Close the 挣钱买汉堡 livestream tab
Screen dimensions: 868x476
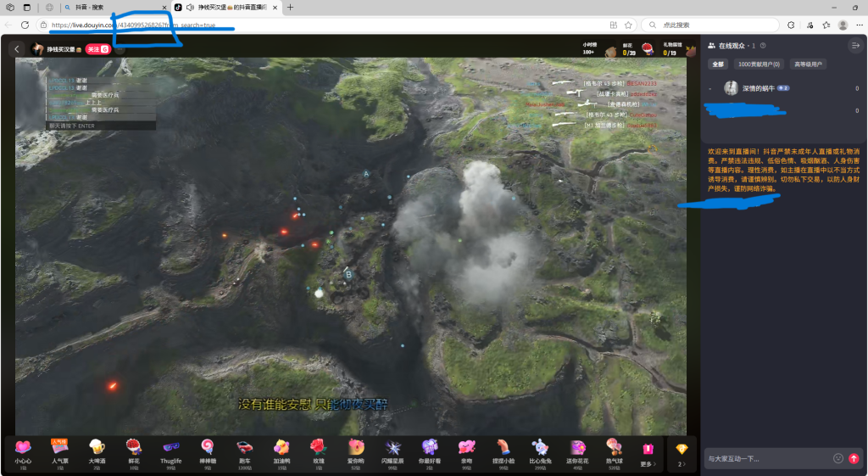point(275,8)
